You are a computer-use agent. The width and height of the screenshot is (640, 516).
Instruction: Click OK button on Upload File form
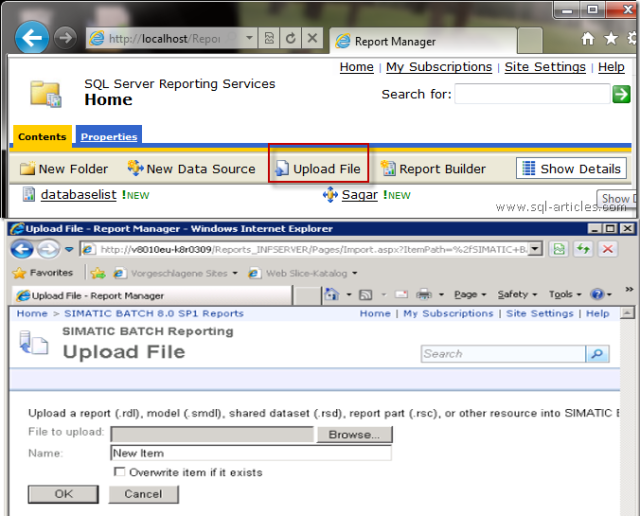[x=63, y=494]
